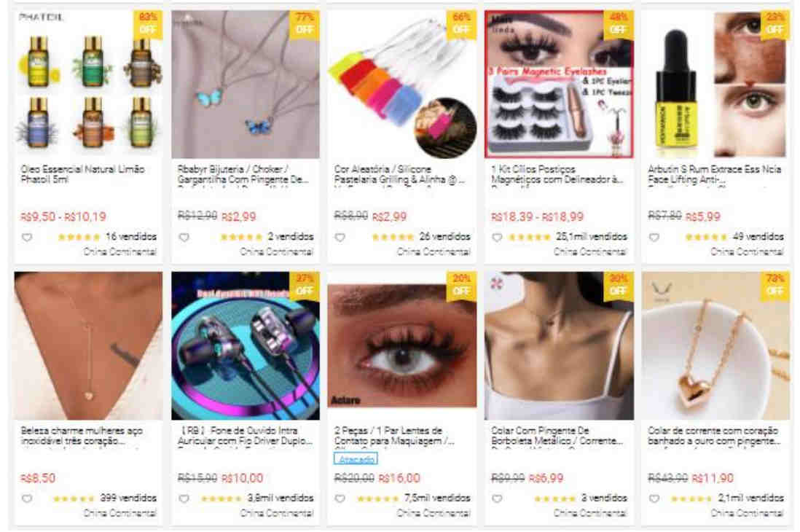
Task: Open 'Colar de corrente com coração' title link
Action: coord(714,436)
